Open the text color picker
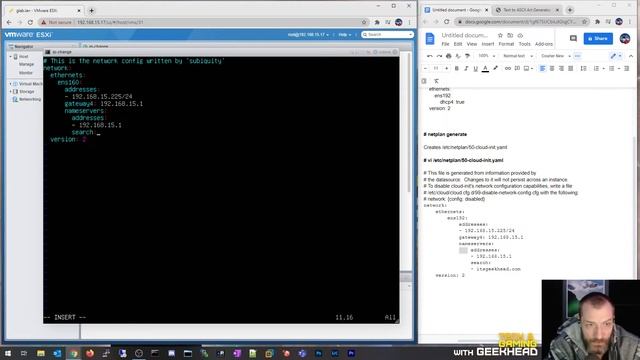This screenshot has height=360, width=640. click(x=485, y=69)
